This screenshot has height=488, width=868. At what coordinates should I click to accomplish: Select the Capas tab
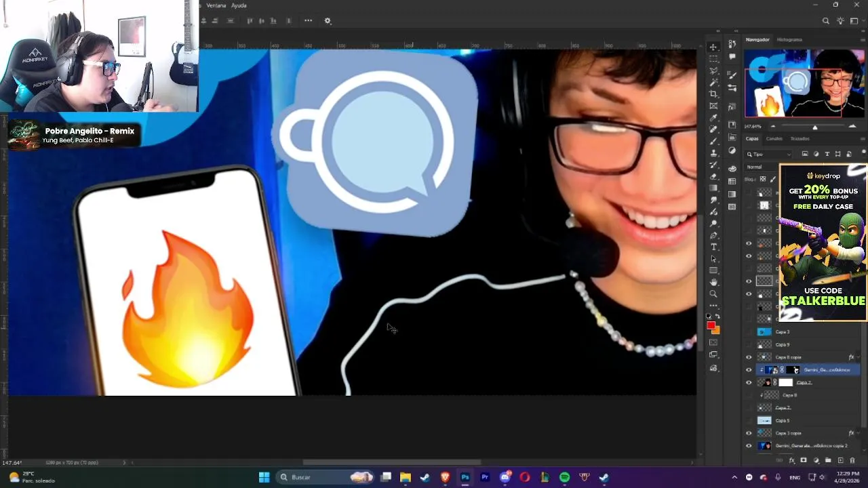752,138
